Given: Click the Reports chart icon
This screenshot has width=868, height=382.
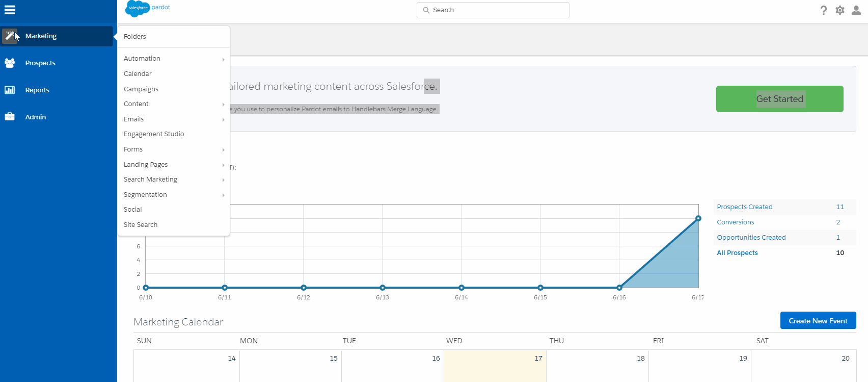Looking at the screenshot, I should (x=10, y=90).
